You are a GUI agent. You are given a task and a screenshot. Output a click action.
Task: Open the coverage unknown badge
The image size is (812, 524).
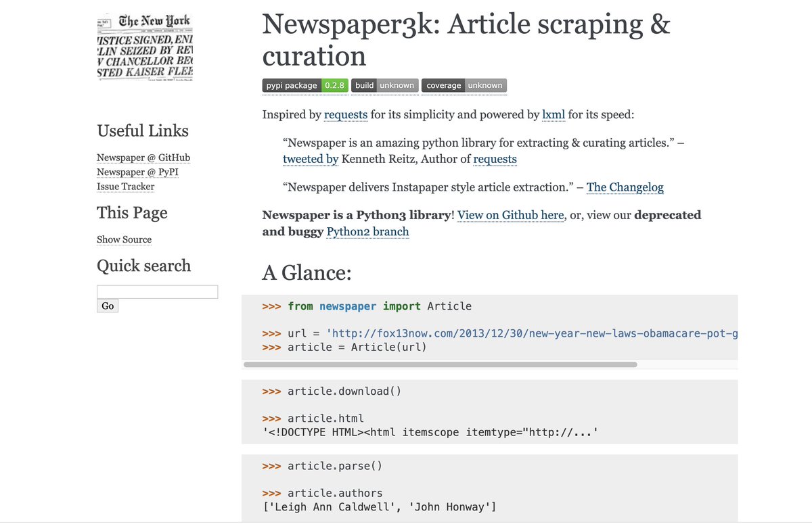[464, 85]
